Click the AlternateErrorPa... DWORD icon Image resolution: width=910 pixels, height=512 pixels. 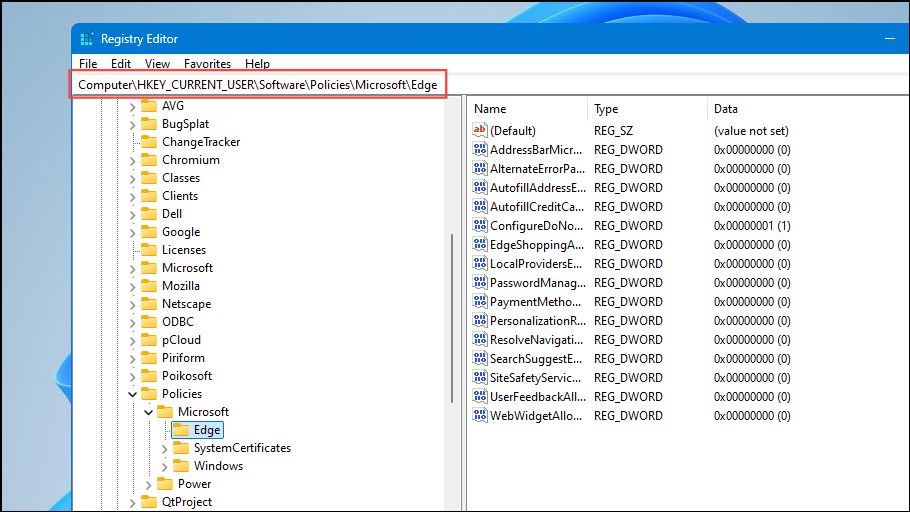(479, 168)
